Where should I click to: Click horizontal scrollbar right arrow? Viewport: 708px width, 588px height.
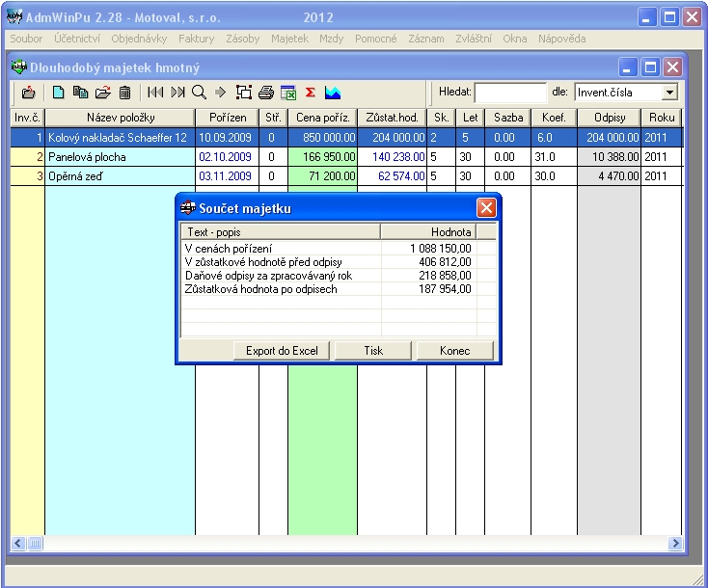[x=675, y=543]
